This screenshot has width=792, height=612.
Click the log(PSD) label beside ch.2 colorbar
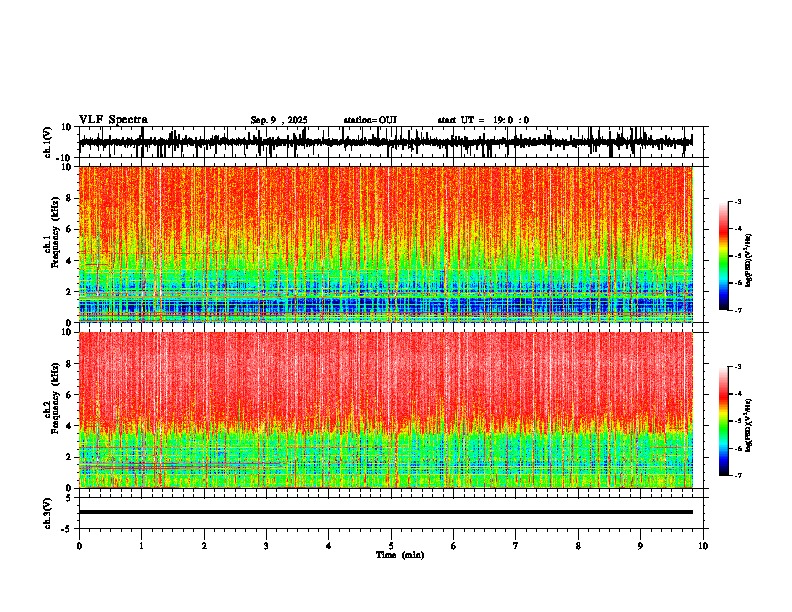(749, 425)
